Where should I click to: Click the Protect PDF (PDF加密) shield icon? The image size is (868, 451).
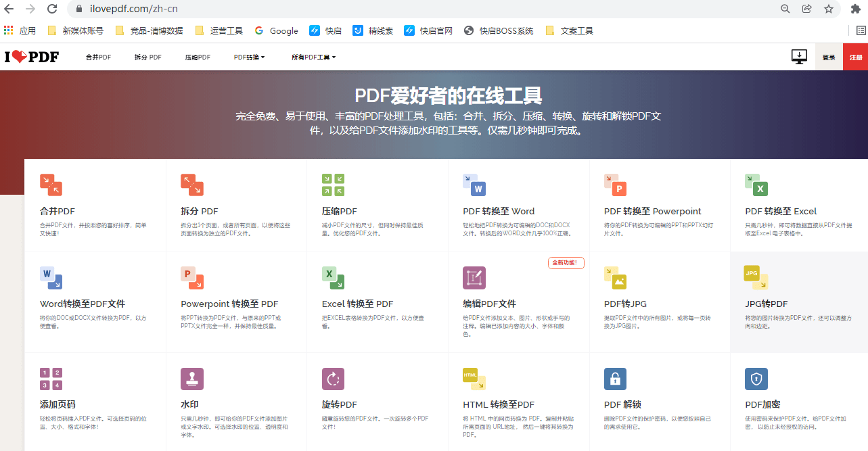point(756,379)
